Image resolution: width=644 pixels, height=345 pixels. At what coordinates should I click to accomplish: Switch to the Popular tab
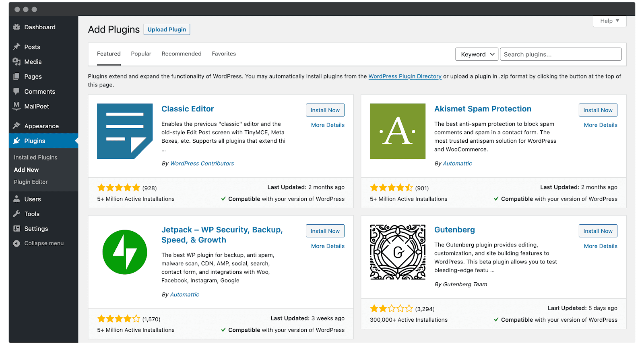click(141, 54)
